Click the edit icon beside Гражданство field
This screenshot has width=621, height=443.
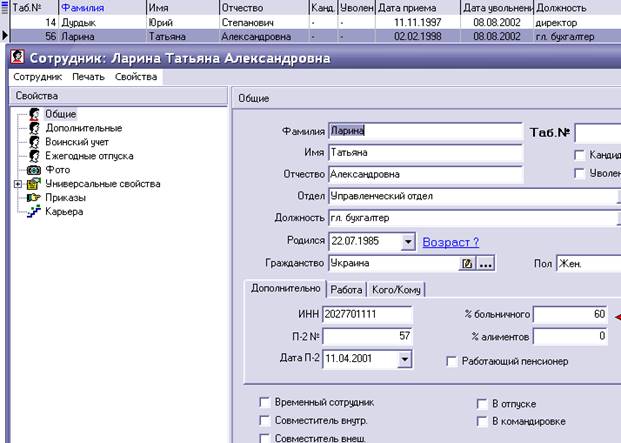pyautogui.click(x=467, y=264)
